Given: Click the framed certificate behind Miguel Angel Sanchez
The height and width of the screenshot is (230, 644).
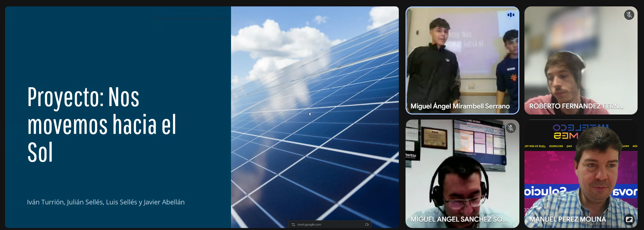Looking at the screenshot, I should [x=434, y=137].
